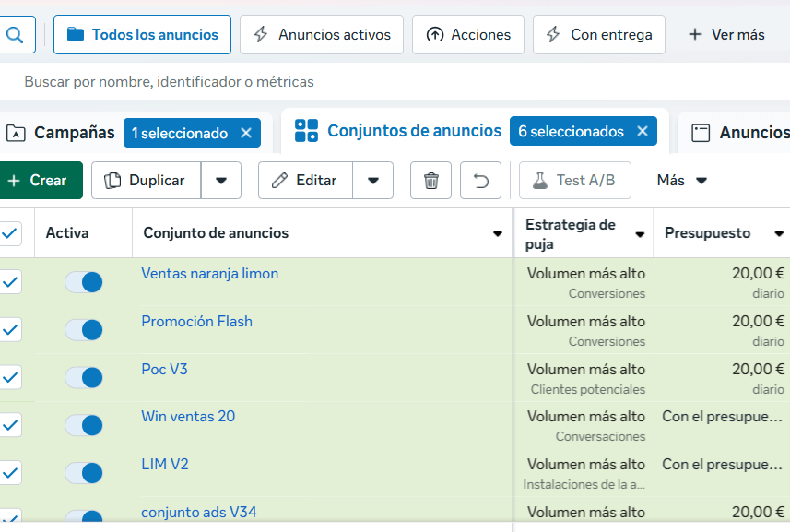Open the Anuncios tab

coord(742,134)
